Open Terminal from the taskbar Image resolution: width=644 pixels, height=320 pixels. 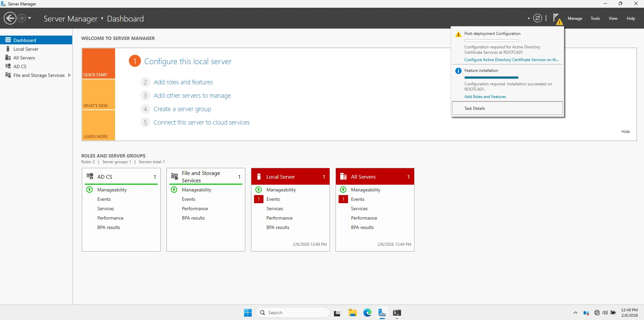[397, 313]
